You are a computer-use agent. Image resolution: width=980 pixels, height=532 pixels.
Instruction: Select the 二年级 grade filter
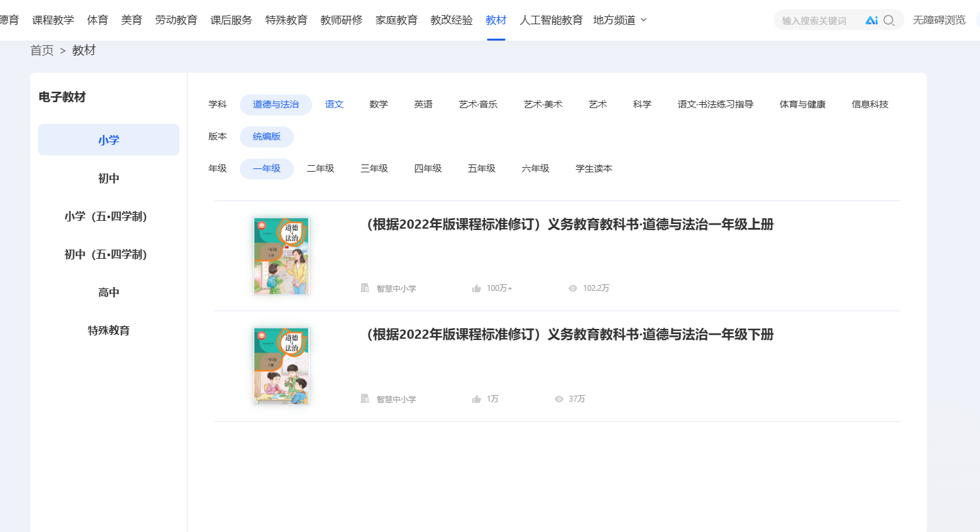click(x=321, y=168)
